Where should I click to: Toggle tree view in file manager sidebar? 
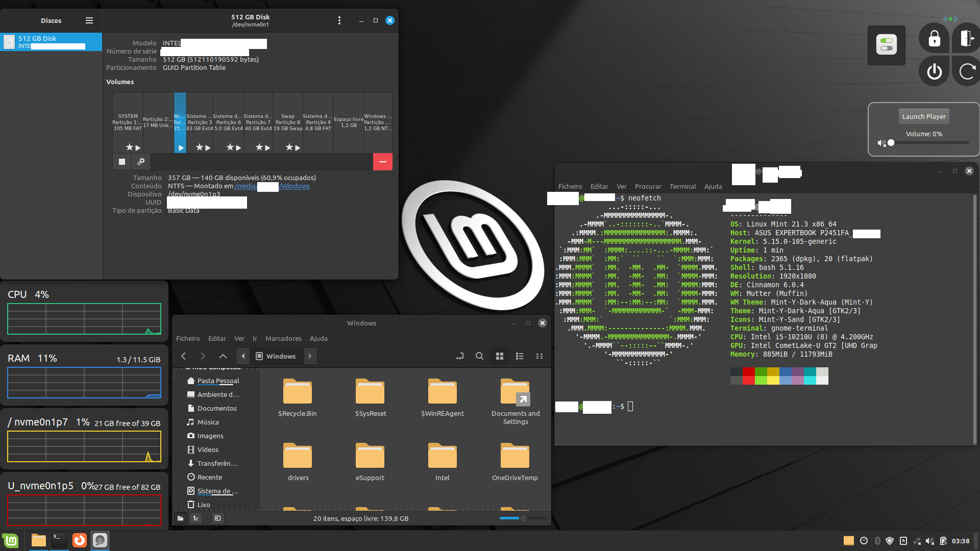[x=196, y=518]
